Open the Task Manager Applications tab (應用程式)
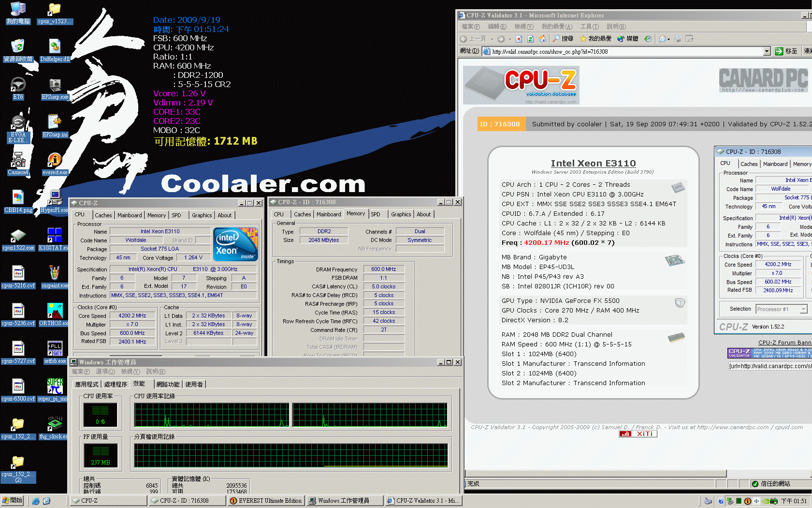This screenshot has height=508, width=812. pos(87,384)
